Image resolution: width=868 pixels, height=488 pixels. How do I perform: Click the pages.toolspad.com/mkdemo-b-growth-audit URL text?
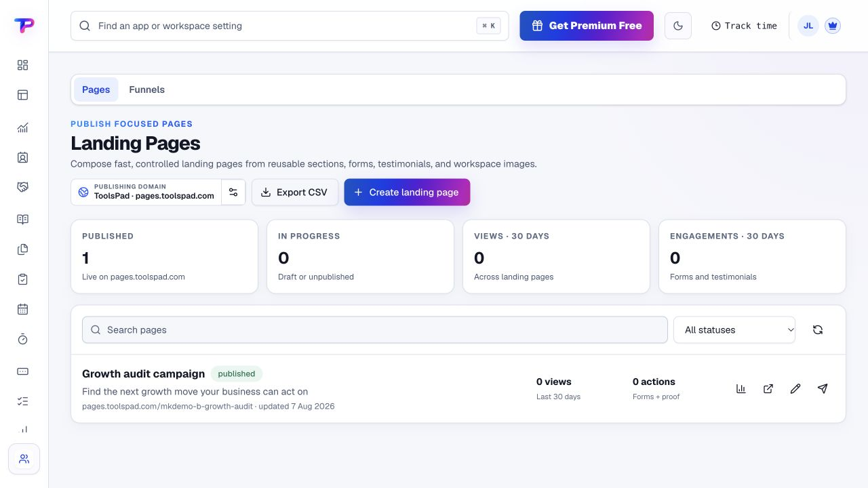pos(167,406)
